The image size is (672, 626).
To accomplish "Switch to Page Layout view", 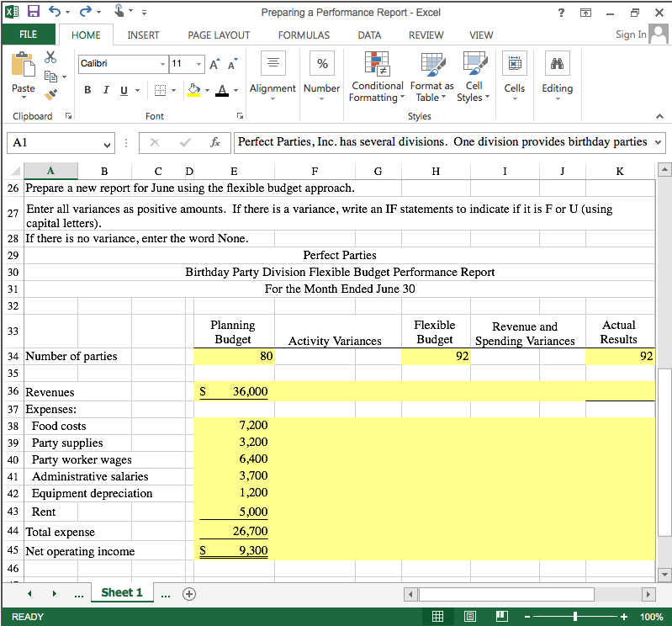I will [x=469, y=617].
